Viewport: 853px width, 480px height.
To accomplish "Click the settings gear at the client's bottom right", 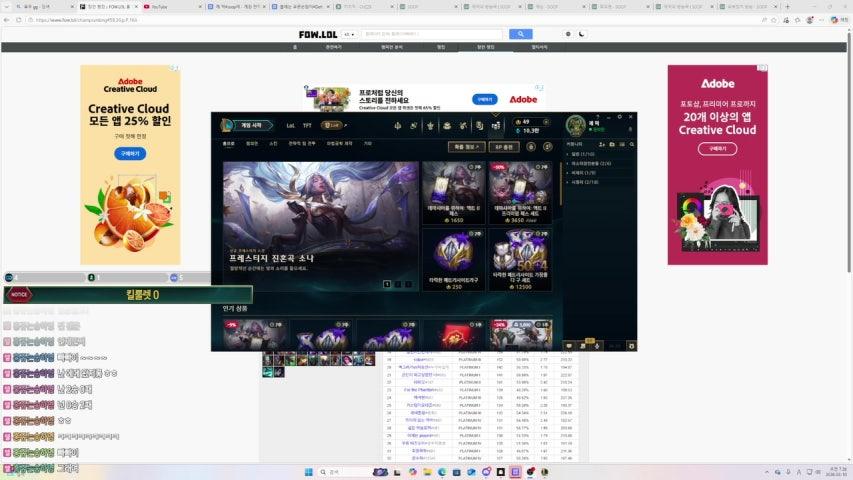I will click(631, 346).
